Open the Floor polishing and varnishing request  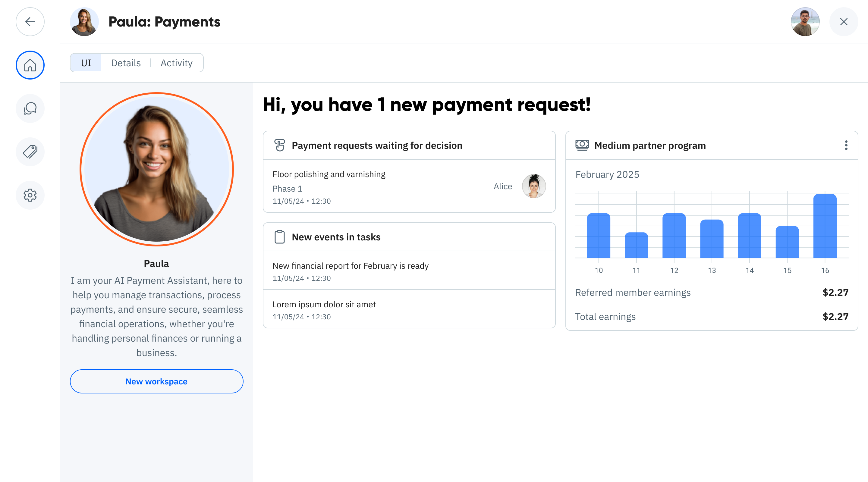point(409,186)
